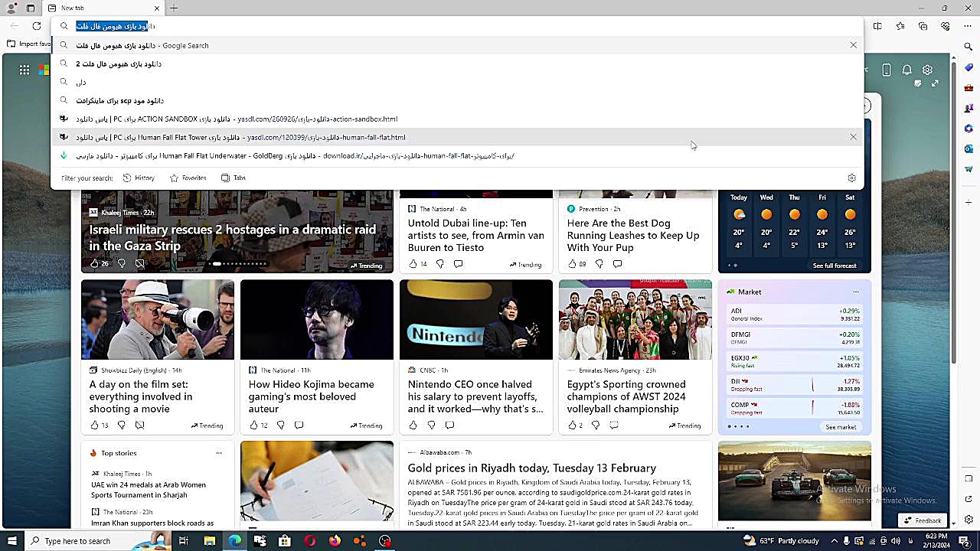This screenshot has height=551, width=980.
Task: Open sidebar Shopping tag icon
Action: point(969,67)
